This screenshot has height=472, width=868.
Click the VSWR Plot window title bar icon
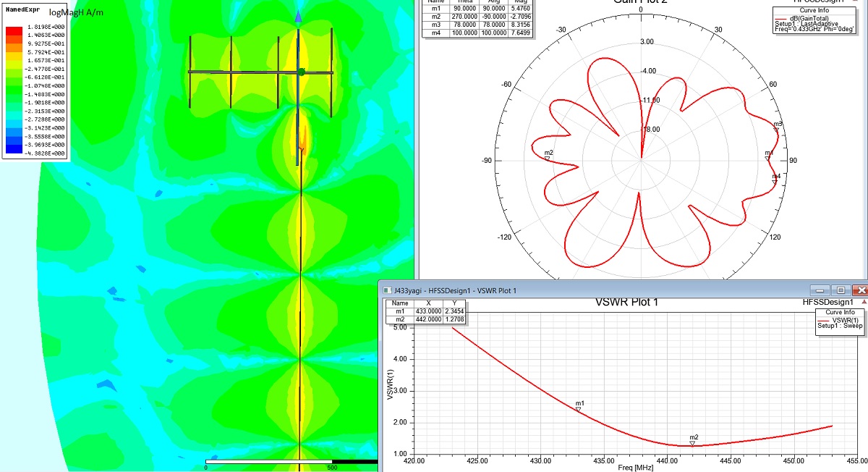[387, 290]
